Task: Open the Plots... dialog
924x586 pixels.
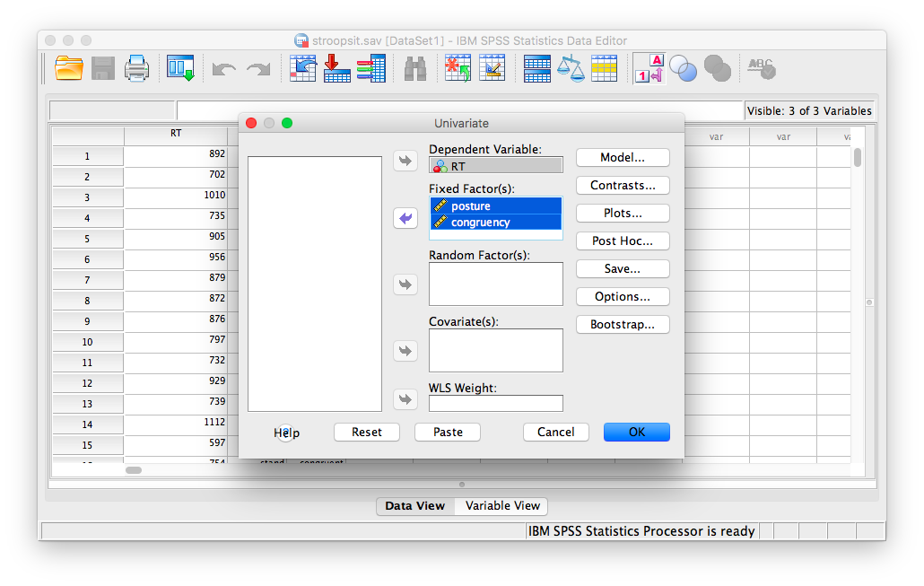Action: (x=623, y=213)
